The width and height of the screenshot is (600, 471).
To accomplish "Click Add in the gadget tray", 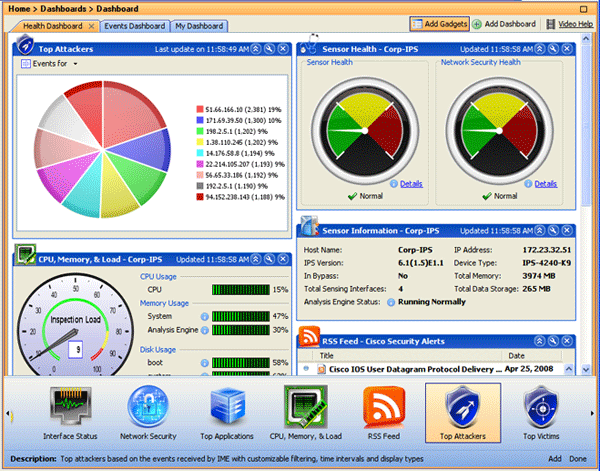I will click(x=555, y=458).
